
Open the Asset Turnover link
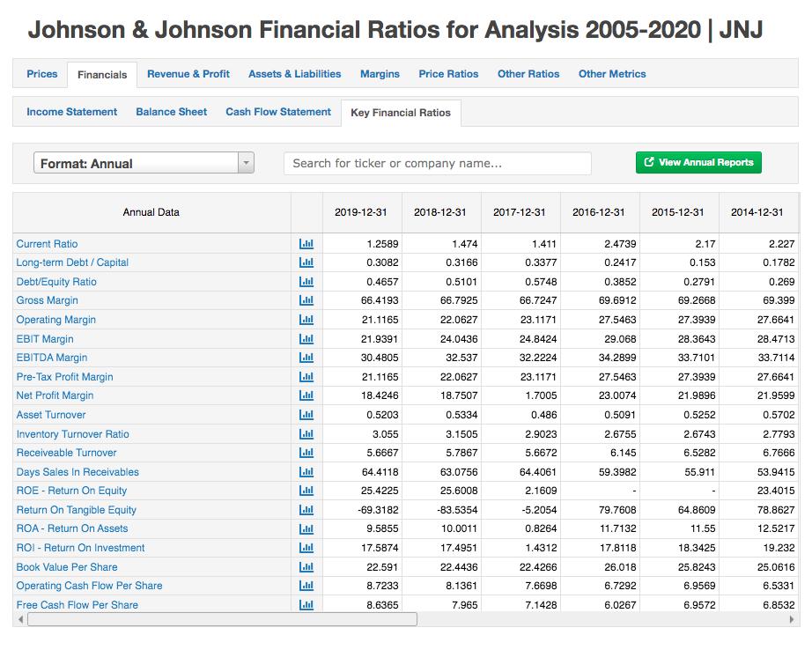[x=51, y=415]
